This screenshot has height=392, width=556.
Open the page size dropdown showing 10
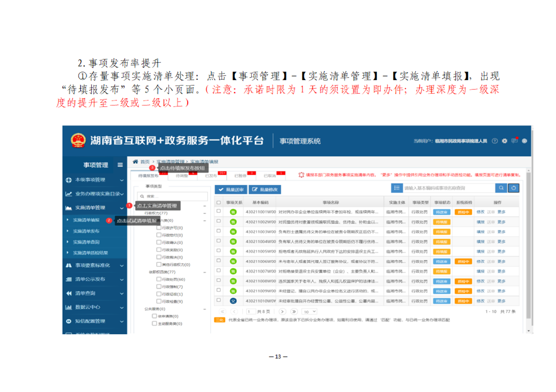tap(310, 312)
